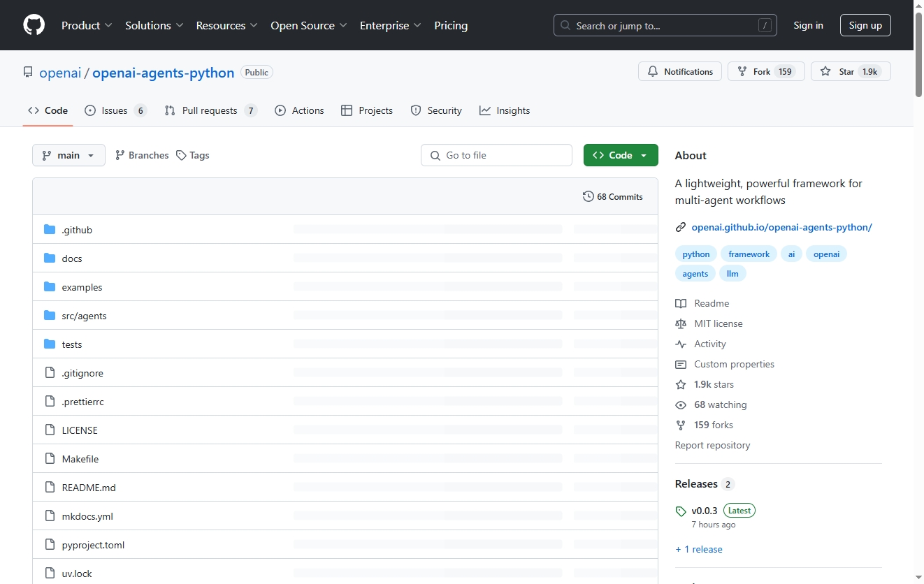Expand the Product menu

(87, 25)
